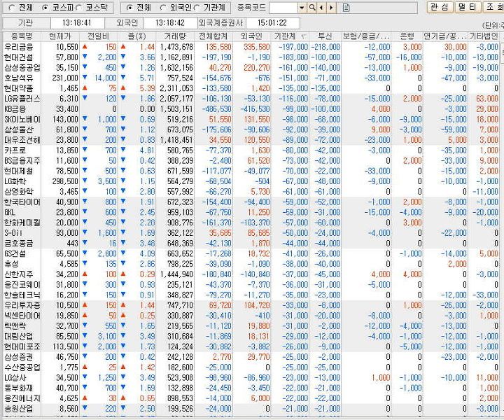Select the 동부화재 stock row
This screenshot has height=420, width=504.
tap(251, 388)
